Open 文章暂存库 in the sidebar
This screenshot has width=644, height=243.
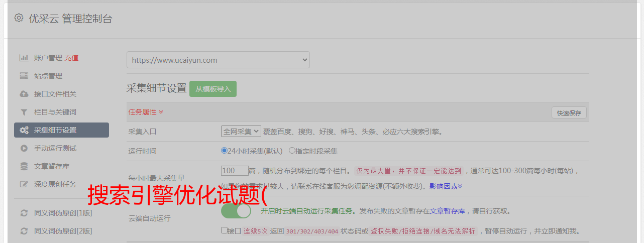(52, 166)
